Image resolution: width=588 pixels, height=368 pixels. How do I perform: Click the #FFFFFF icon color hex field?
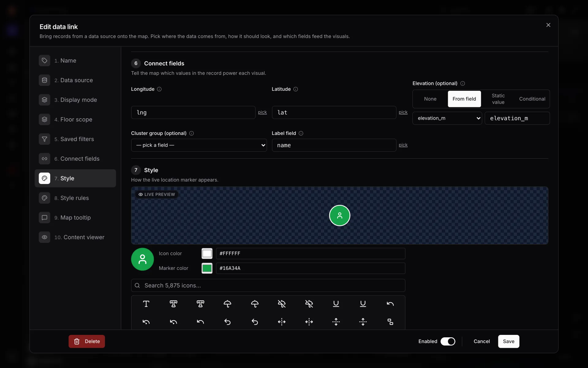[311, 254]
